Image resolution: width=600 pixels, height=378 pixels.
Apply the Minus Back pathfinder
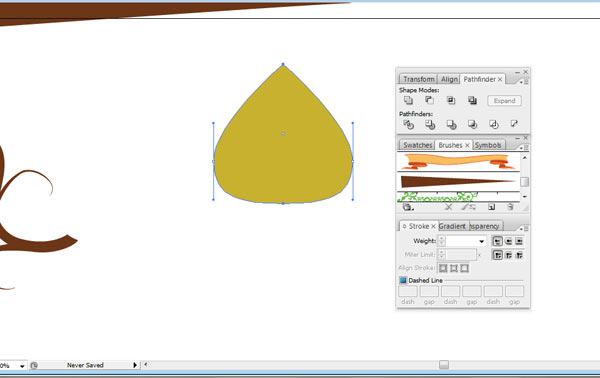tap(514, 124)
